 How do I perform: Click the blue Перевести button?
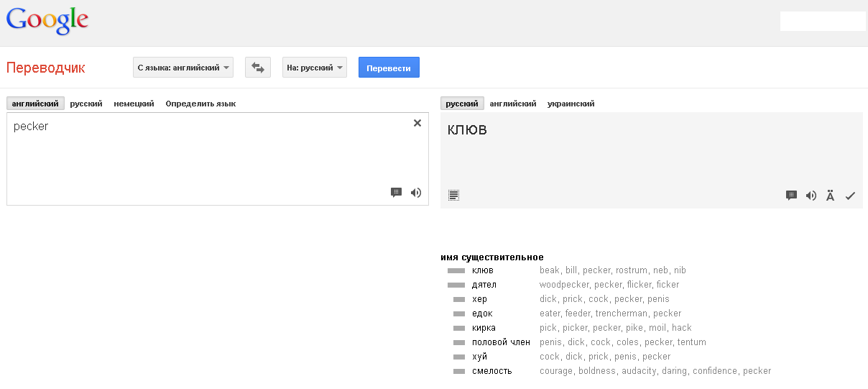pyautogui.click(x=389, y=68)
